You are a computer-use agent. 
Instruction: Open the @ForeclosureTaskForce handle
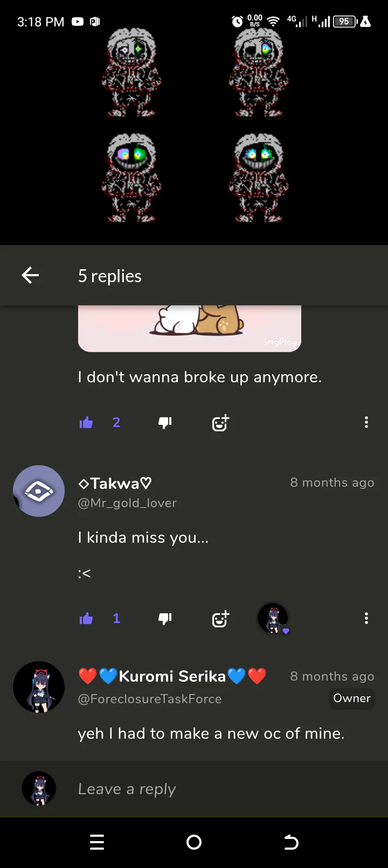150,699
